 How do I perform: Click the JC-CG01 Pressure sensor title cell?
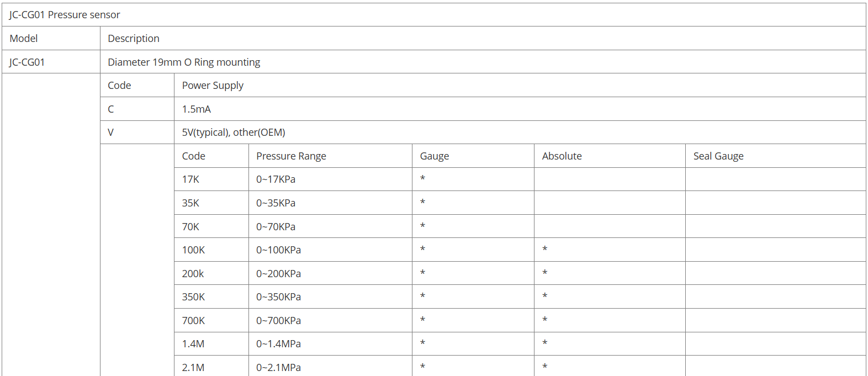click(x=65, y=15)
